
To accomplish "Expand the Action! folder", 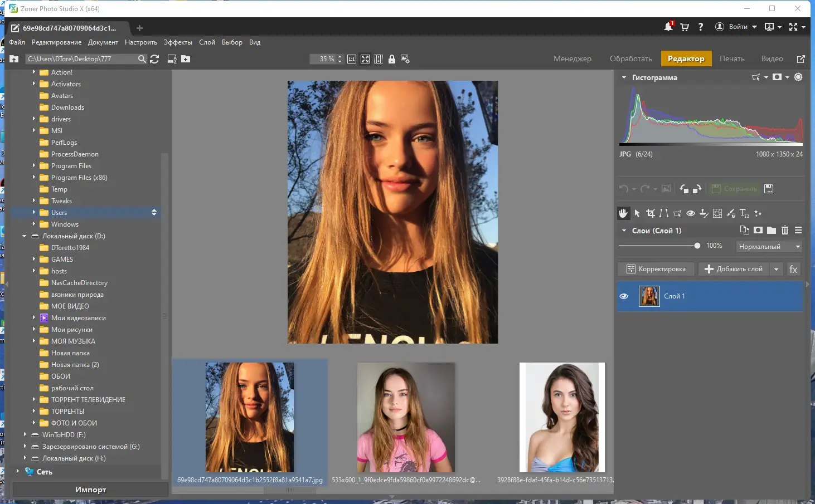I will pos(33,72).
